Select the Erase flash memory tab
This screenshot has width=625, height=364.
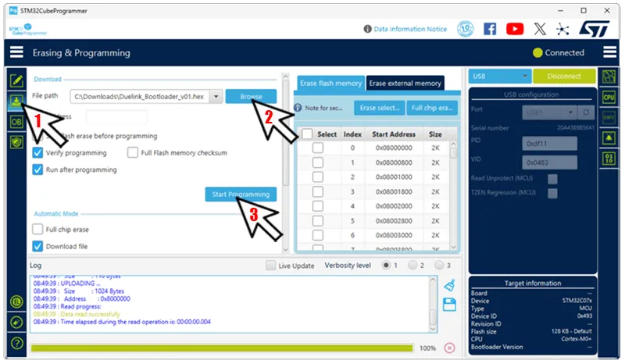pyautogui.click(x=331, y=84)
